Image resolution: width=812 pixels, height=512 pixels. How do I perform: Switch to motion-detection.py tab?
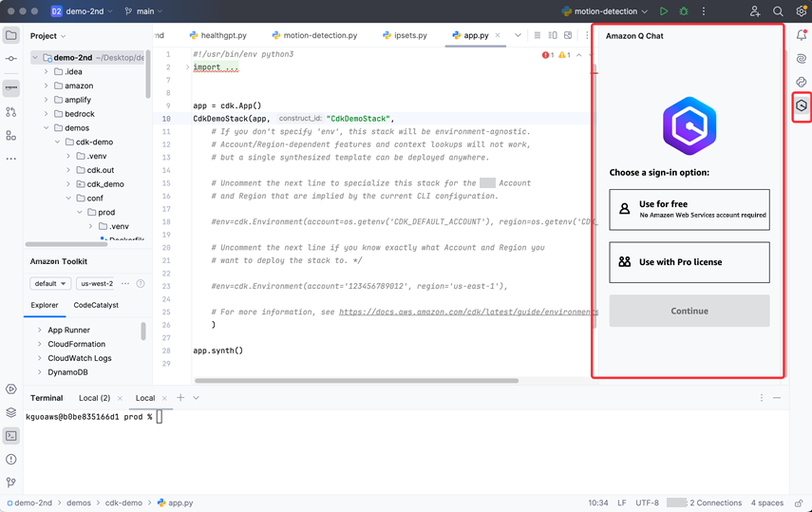coord(315,35)
